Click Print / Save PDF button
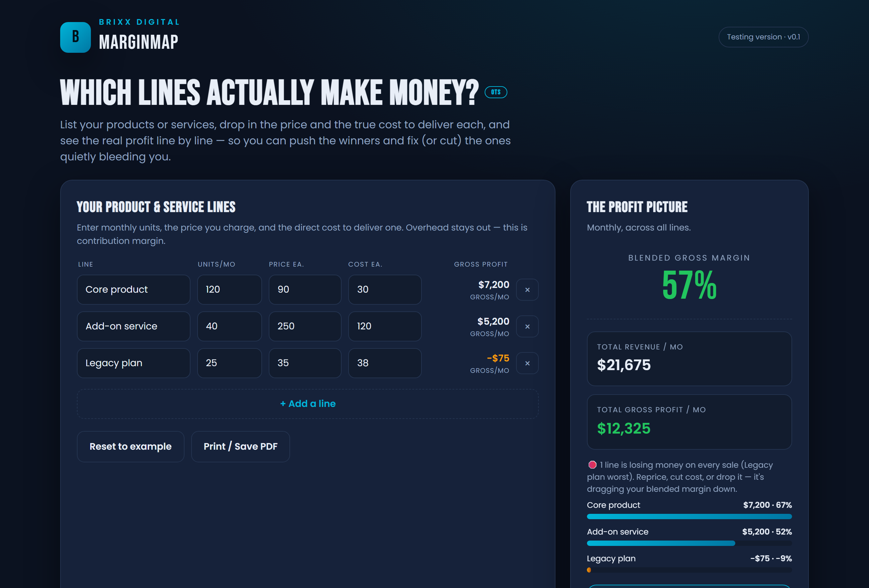The width and height of the screenshot is (869, 588). pos(240,446)
